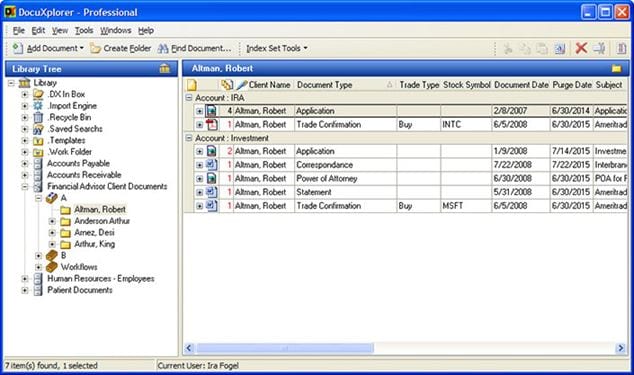
Task: Click the library icon in Library Tree header
Action: click(165, 68)
